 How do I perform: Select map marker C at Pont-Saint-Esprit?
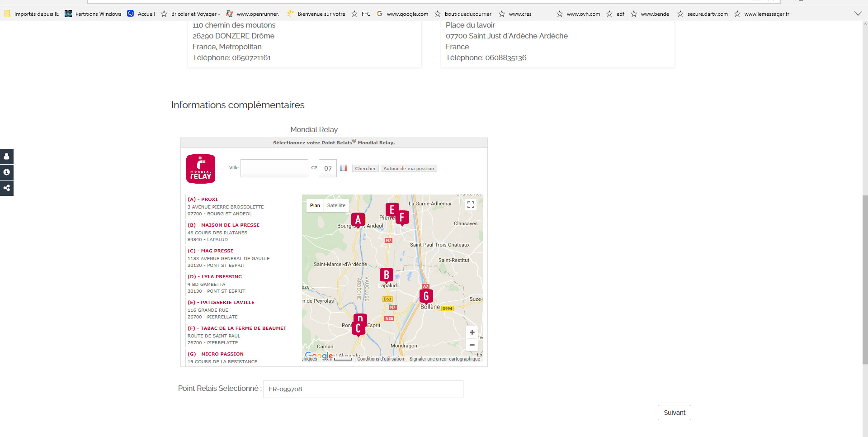coord(358,329)
